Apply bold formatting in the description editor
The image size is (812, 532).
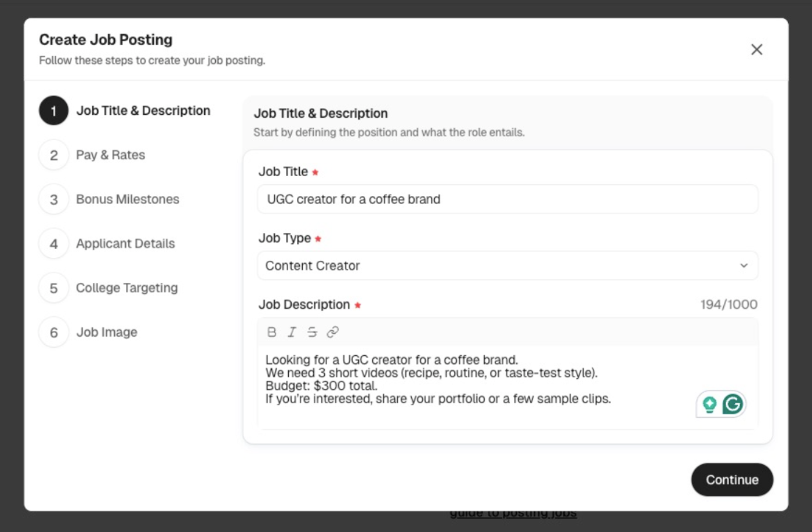pos(270,331)
